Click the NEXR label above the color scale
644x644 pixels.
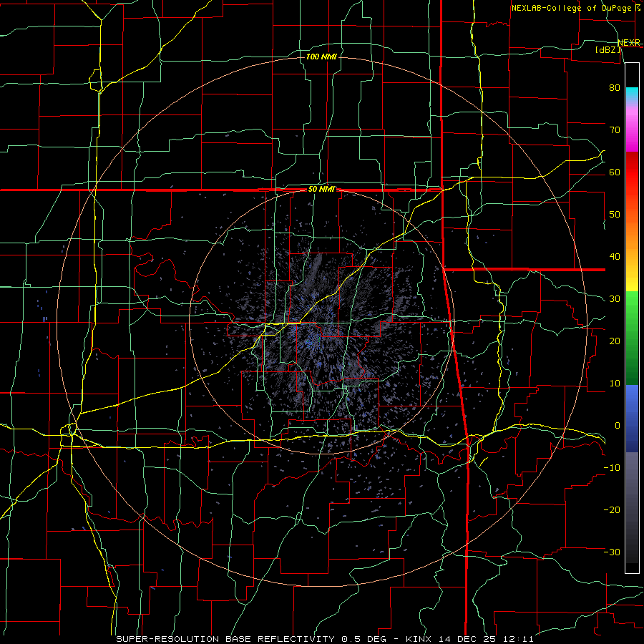coord(629,42)
